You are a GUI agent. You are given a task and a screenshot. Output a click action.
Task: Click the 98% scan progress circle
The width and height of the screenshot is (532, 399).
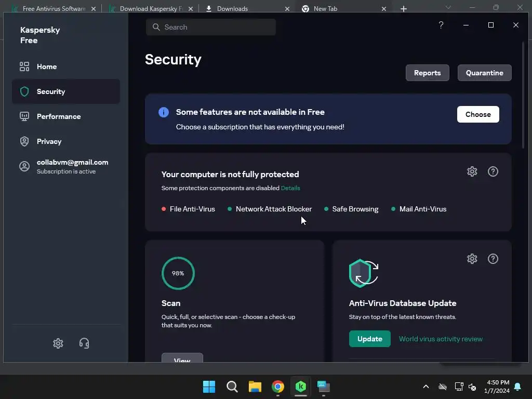coord(178,273)
